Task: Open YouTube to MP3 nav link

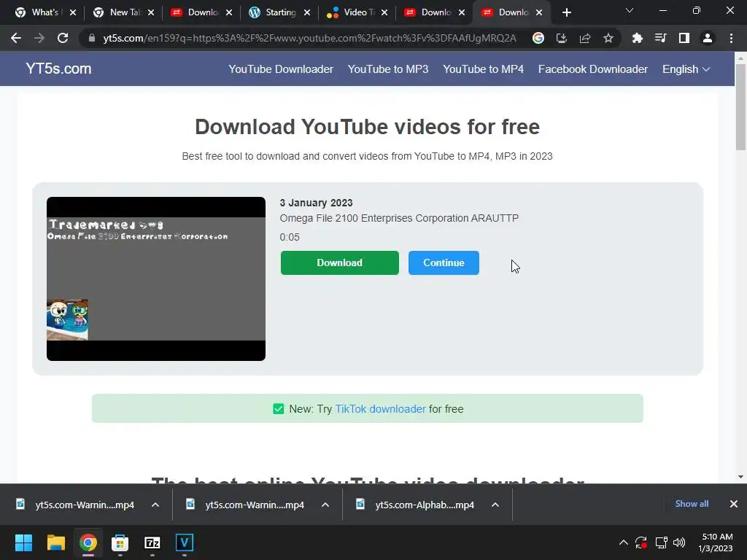Action: 388,69
